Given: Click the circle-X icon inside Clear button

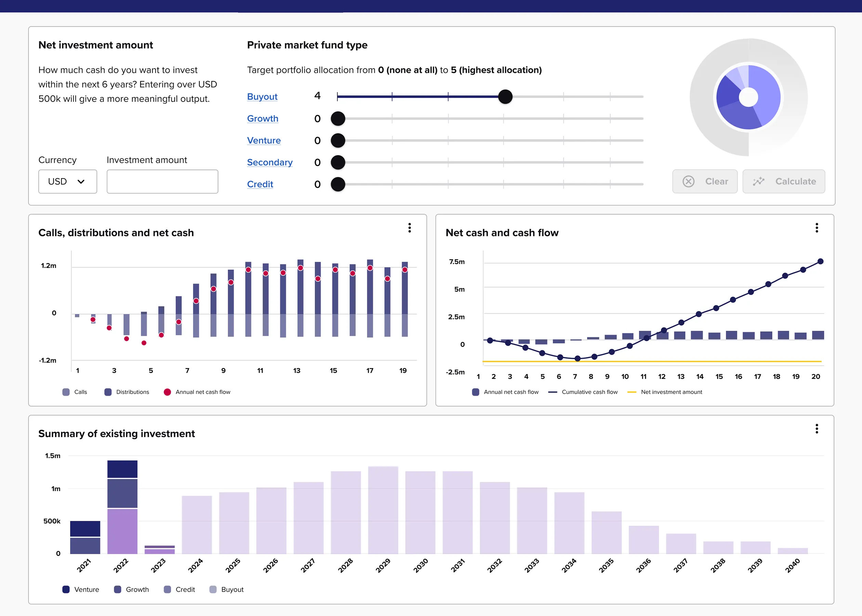Looking at the screenshot, I should click(x=689, y=181).
